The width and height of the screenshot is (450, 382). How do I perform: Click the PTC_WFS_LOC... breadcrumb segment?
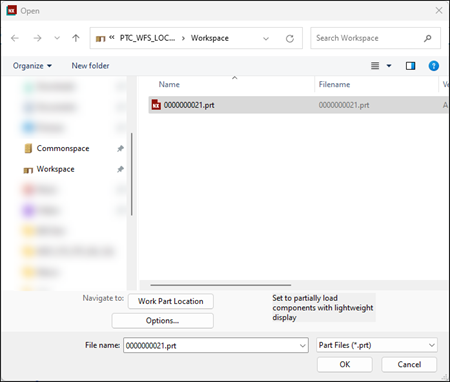147,38
